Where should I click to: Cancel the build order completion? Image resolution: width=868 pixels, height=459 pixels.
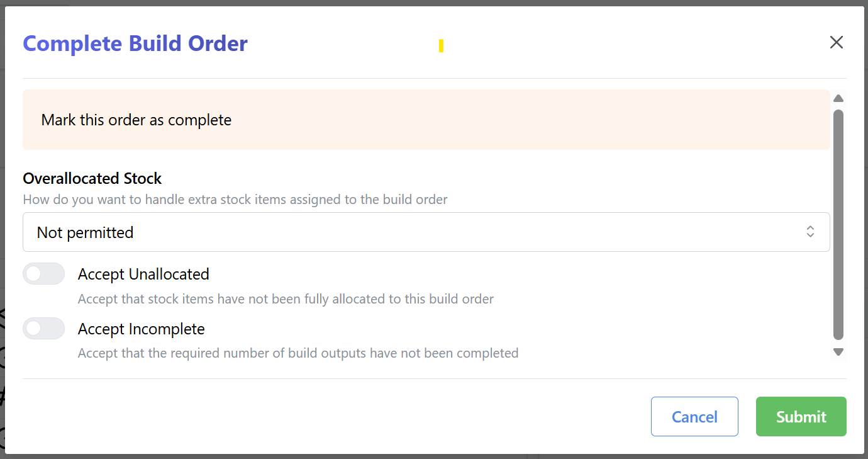coord(694,416)
